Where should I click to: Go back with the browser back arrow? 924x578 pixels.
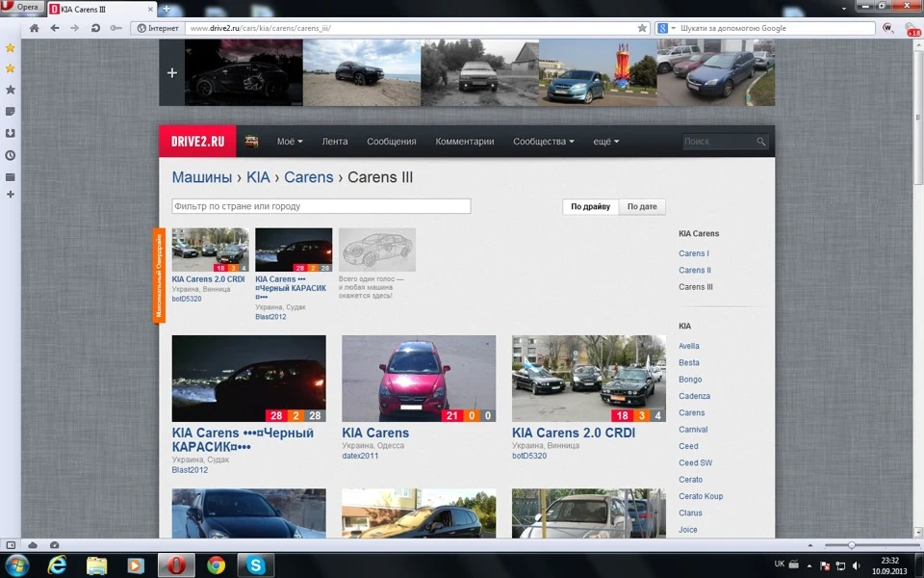coord(55,28)
